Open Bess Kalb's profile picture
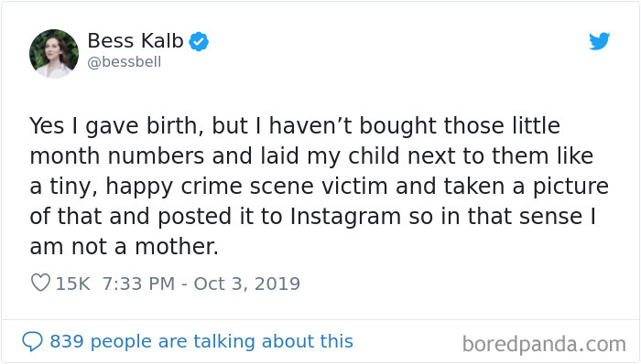Image resolution: width=641 pixels, height=364 pixels. coord(54,53)
